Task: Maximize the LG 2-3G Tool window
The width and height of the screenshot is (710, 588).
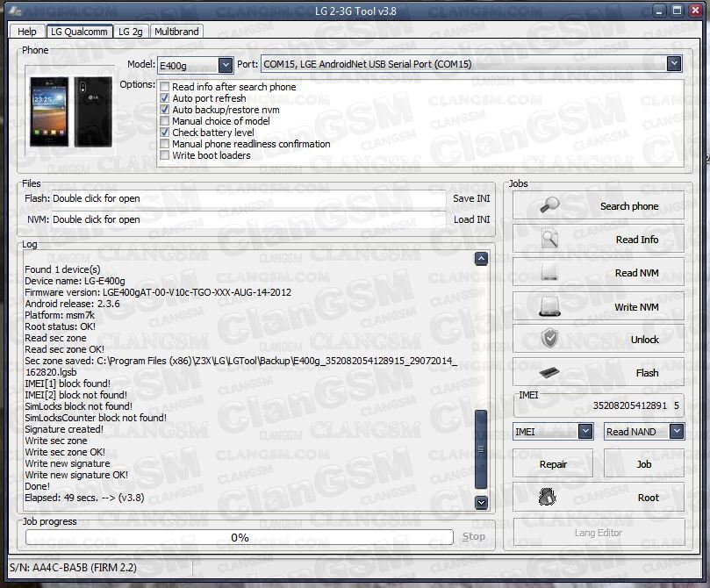Action: tap(677, 11)
